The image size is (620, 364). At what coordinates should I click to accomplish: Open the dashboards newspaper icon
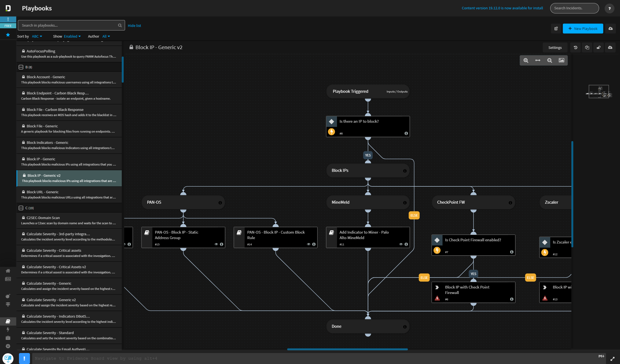(8, 279)
